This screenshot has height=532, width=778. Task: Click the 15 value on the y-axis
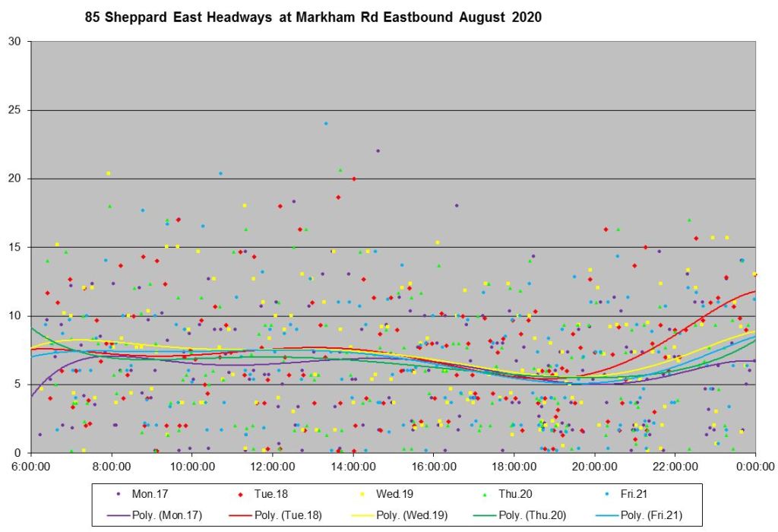14,247
